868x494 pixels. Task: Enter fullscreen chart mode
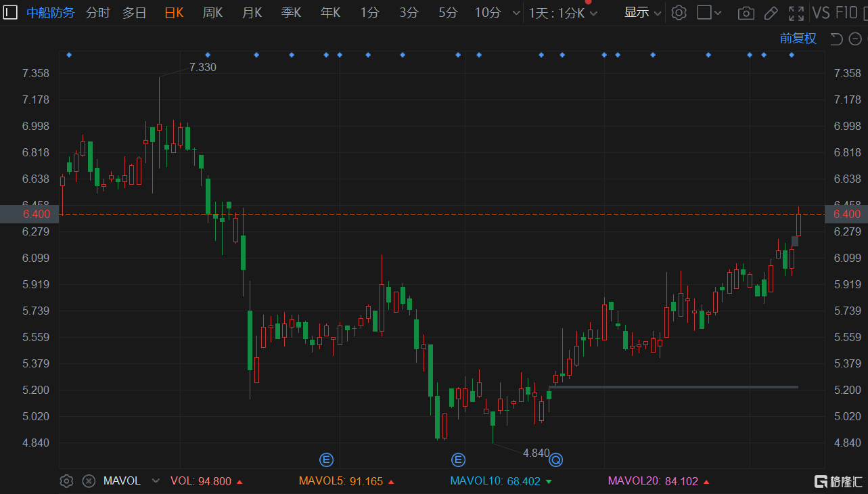tap(796, 13)
